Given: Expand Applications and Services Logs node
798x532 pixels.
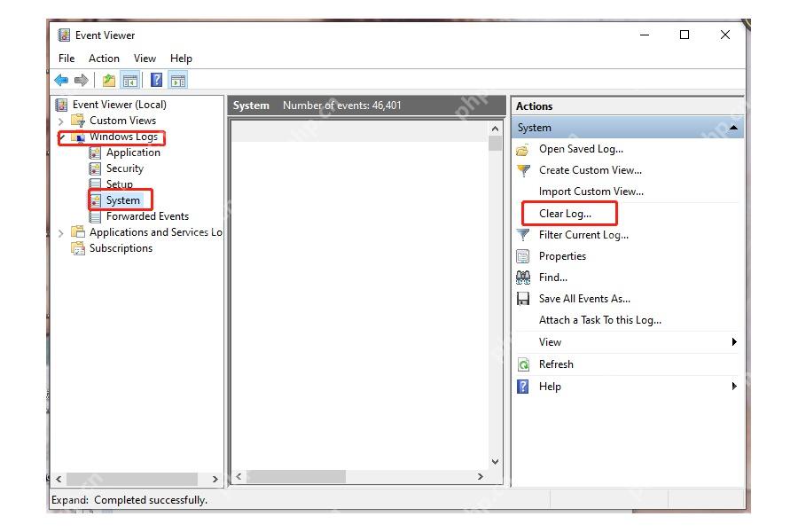Looking at the screenshot, I should pos(61,233).
